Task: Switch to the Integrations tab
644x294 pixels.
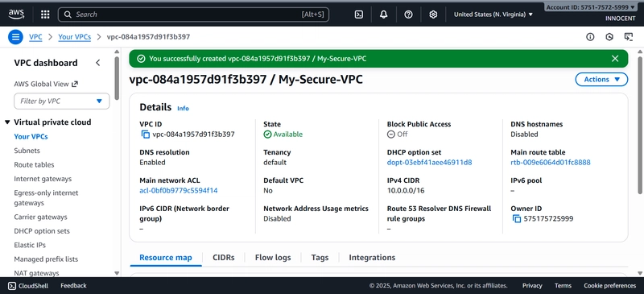Action: [x=372, y=258]
